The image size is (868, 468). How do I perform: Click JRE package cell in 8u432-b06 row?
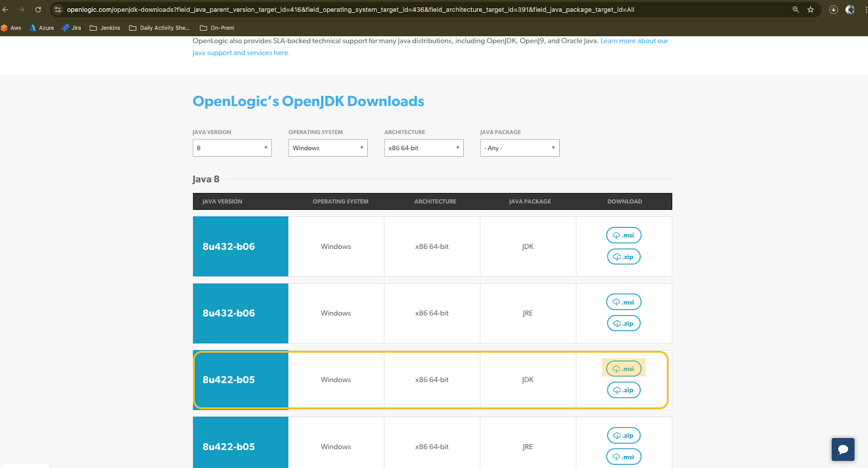point(528,313)
